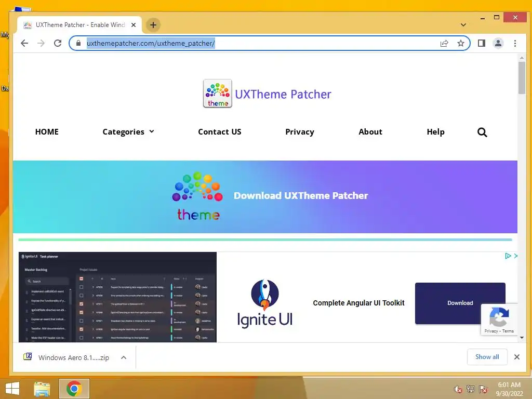Open the AdChoices triangle icon

pyautogui.click(x=508, y=256)
